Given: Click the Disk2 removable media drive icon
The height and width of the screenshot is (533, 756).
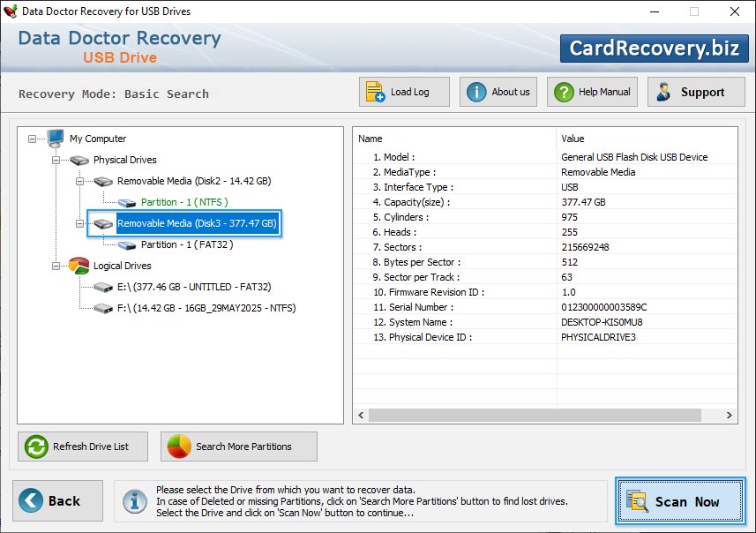Looking at the screenshot, I should (x=103, y=181).
